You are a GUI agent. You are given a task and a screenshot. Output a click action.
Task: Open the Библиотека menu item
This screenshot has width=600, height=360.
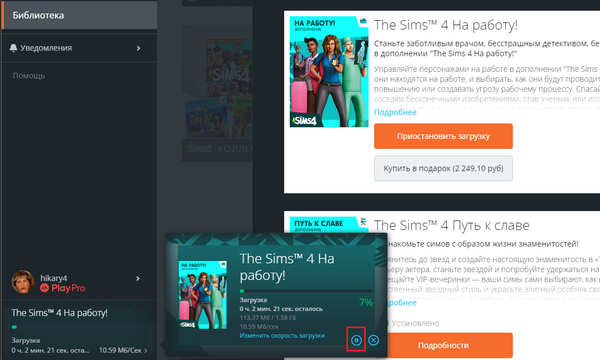(x=79, y=15)
